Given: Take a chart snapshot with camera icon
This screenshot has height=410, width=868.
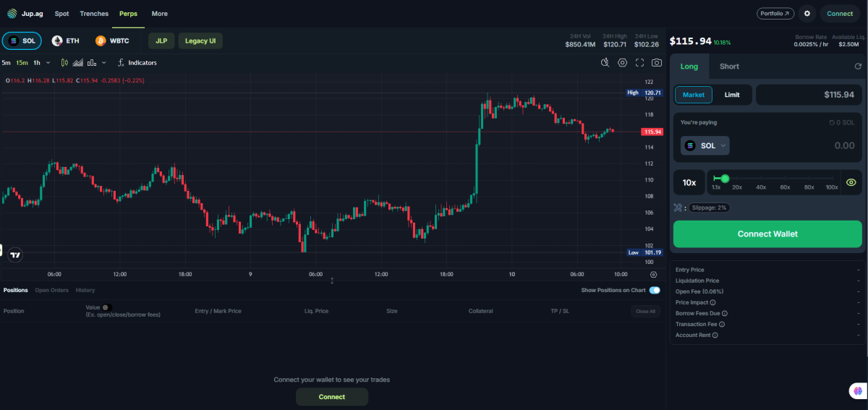Looking at the screenshot, I should [656, 63].
